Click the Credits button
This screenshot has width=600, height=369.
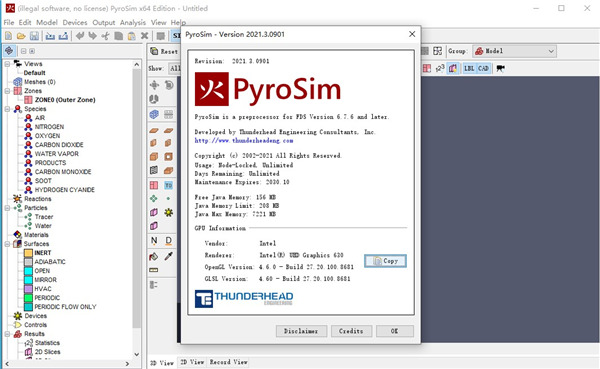pyautogui.click(x=351, y=331)
